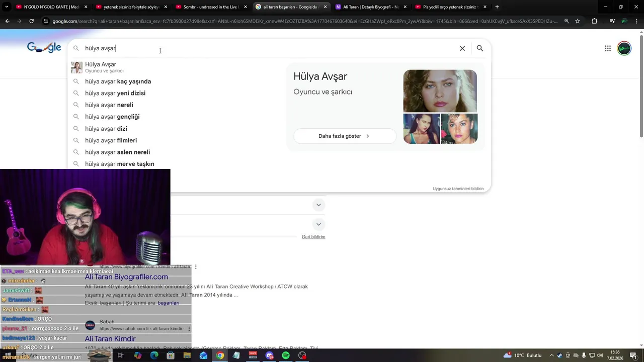
Task: Bookmark this page with the star icon
Action: [578, 21]
